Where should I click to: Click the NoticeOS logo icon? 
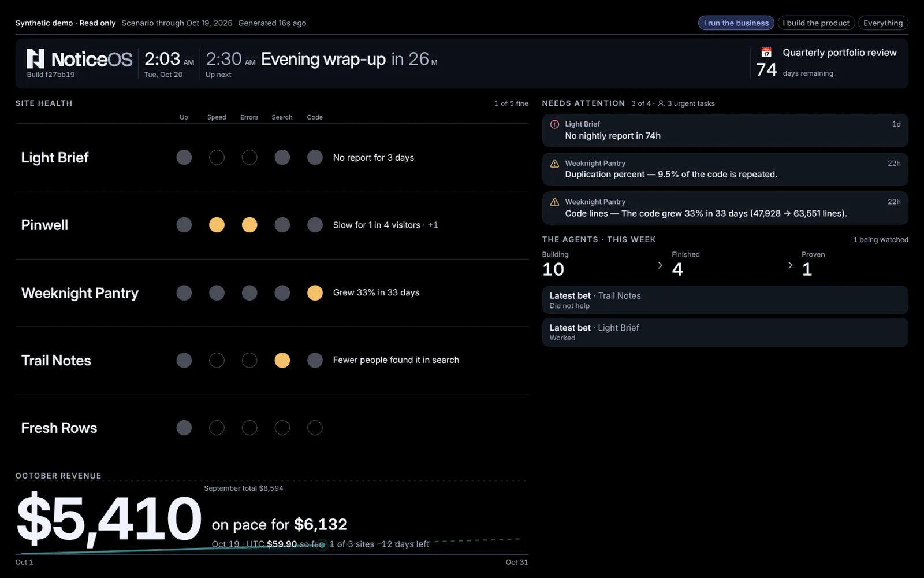click(35, 58)
